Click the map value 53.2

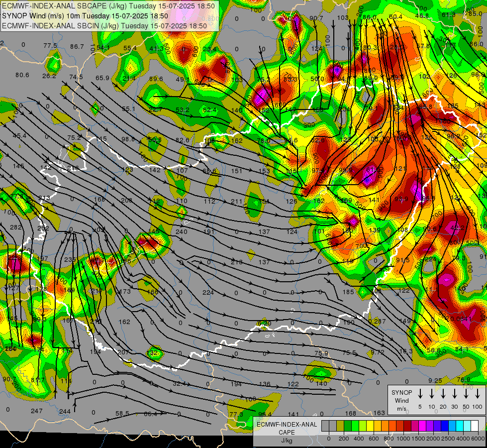pos(183,110)
